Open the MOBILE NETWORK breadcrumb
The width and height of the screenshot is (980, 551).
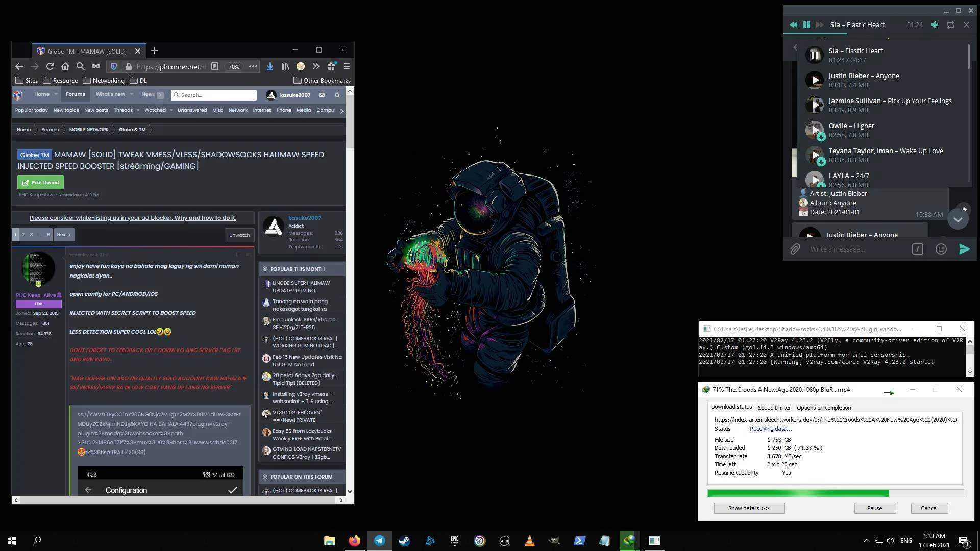click(x=89, y=130)
